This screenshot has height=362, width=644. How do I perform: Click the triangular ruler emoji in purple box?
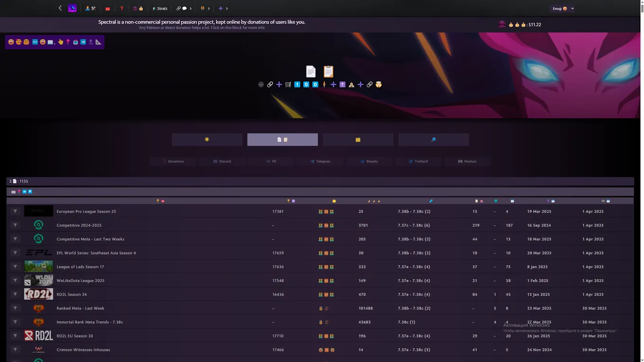tap(98, 42)
